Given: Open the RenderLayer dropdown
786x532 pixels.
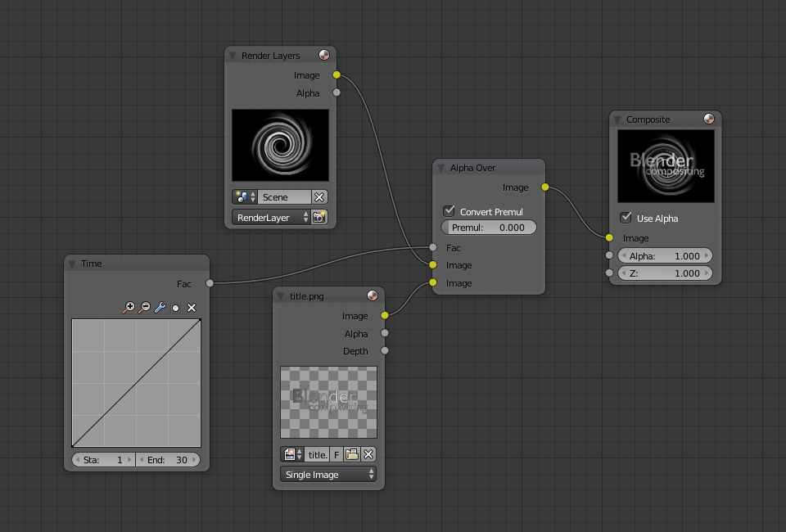Looking at the screenshot, I should click(x=271, y=218).
